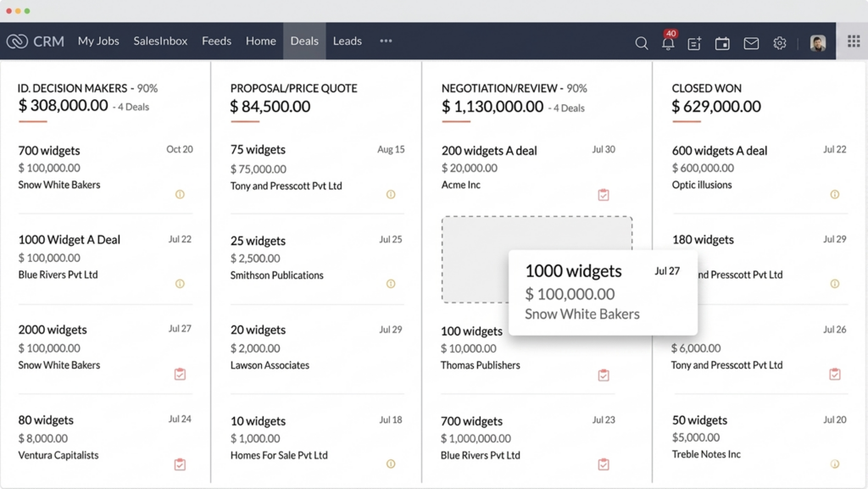Click the Snow White Bakers account under 700 widgets
Screen dimensions: 868x489
[59, 185]
